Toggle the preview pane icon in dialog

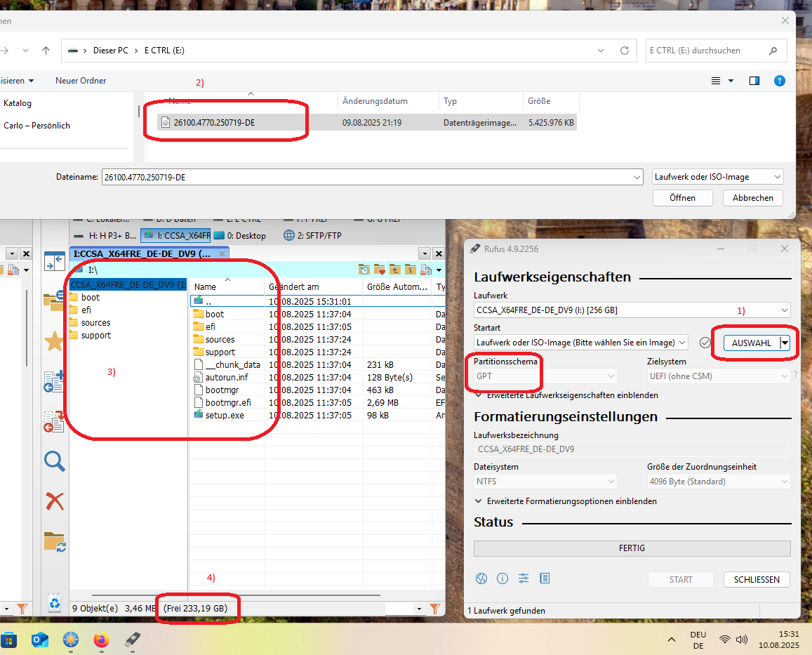click(x=754, y=81)
